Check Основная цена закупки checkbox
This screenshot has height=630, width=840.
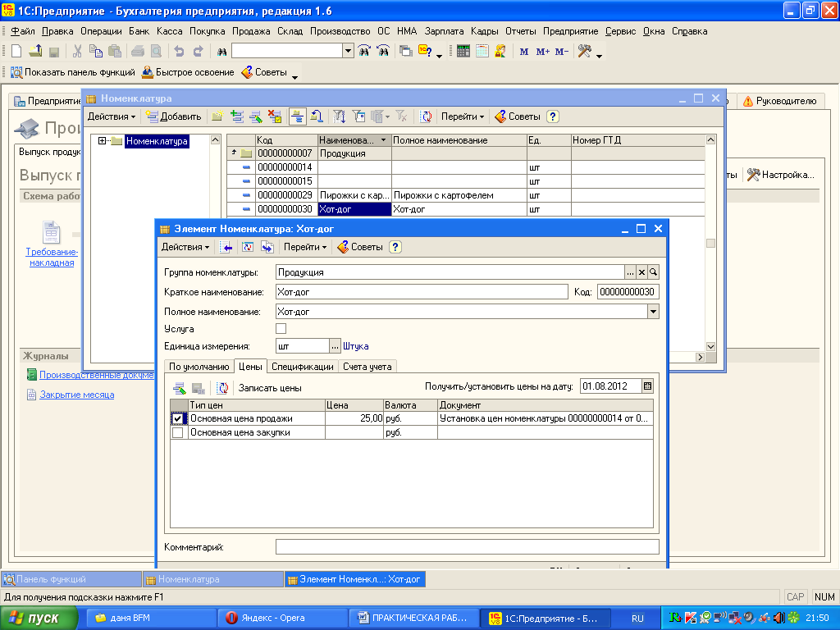[x=178, y=432]
